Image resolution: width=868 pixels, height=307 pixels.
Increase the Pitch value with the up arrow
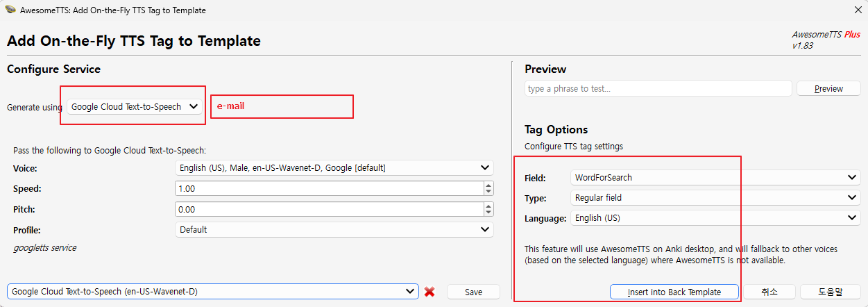[x=488, y=206]
